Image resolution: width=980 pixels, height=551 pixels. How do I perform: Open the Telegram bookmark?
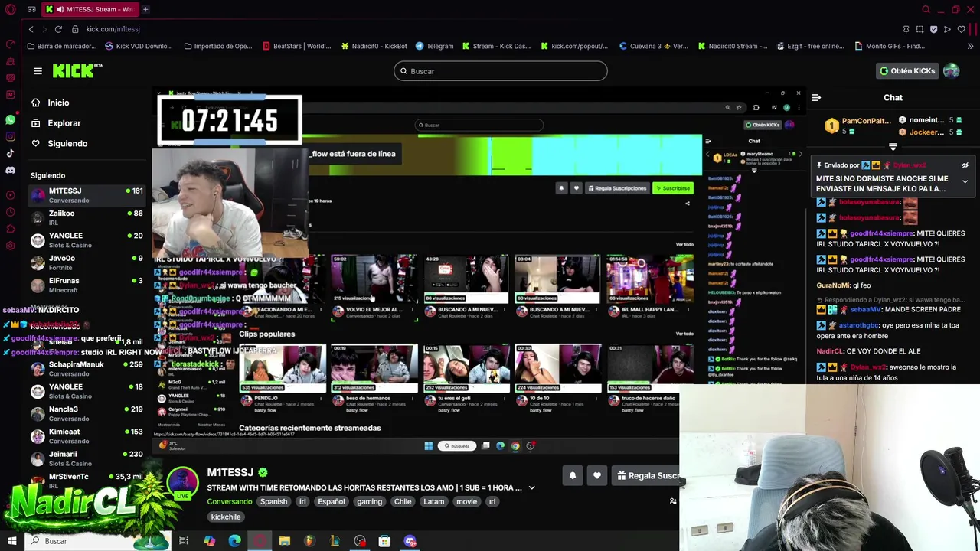434,46
